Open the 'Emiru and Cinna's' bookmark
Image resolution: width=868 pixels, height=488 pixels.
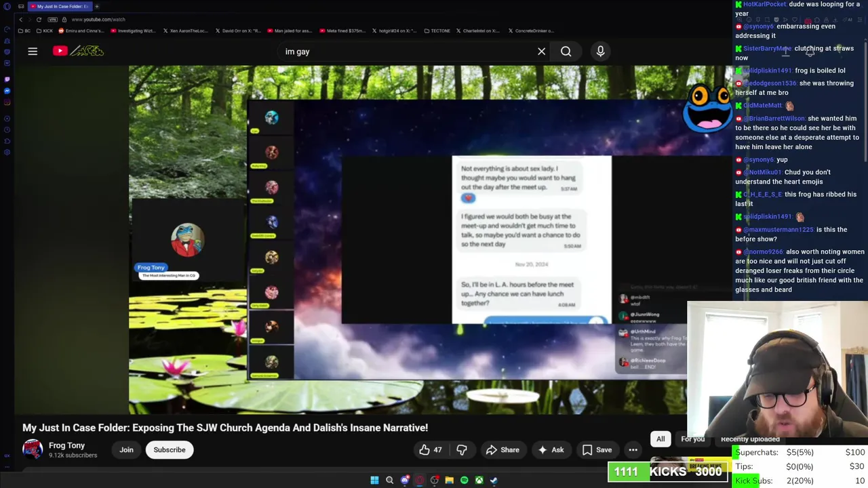tap(81, 30)
